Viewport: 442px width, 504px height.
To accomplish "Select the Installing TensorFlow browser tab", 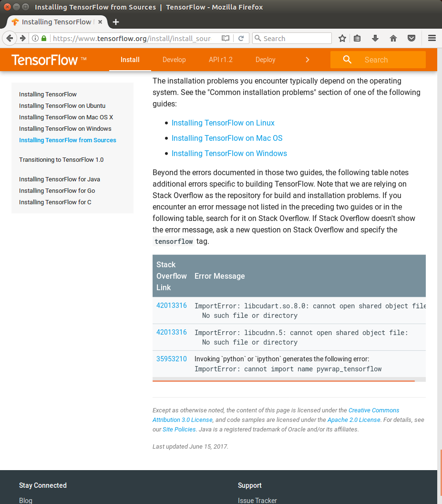I will [57, 22].
